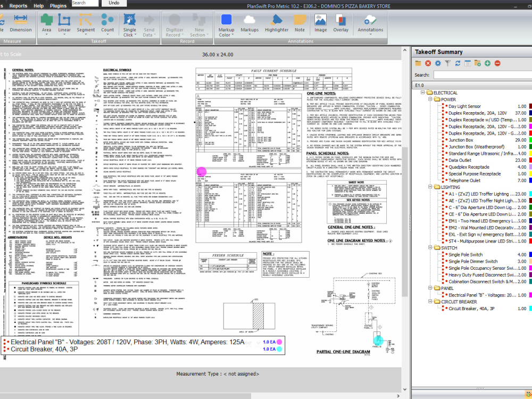Click scroll-up arrow of drawing area

tap(405, 50)
